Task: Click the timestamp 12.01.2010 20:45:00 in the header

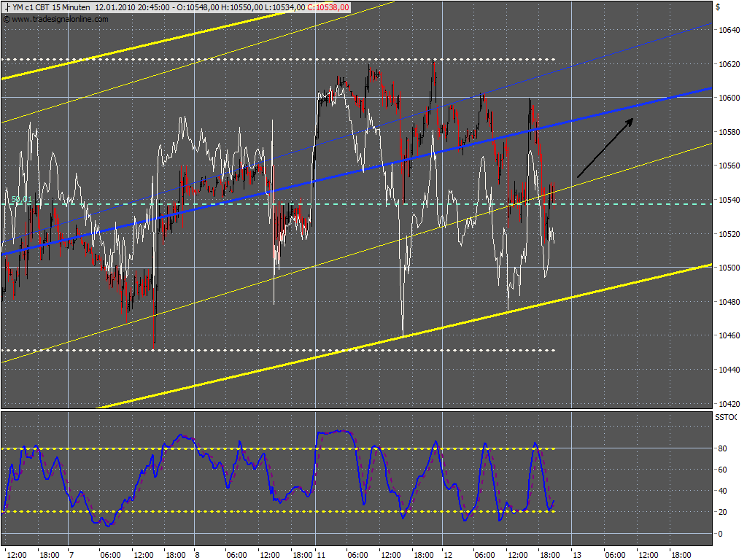Action: pos(132,7)
